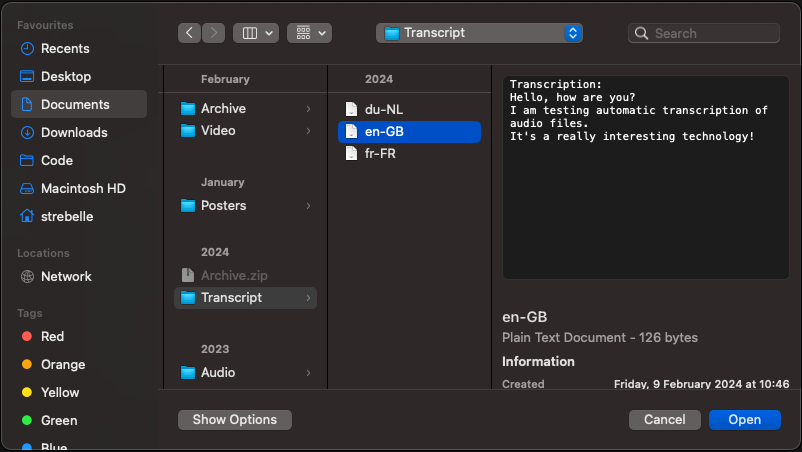Select Desktop in the sidebar
Viewport: 802px width, 452px height.
point(79,77)
